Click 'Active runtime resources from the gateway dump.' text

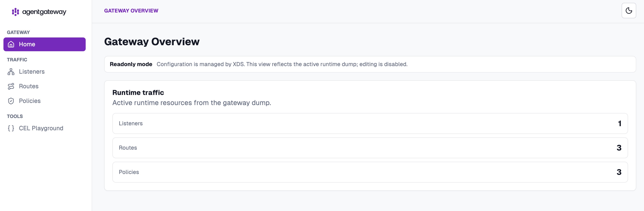click(x=192, y=103)
